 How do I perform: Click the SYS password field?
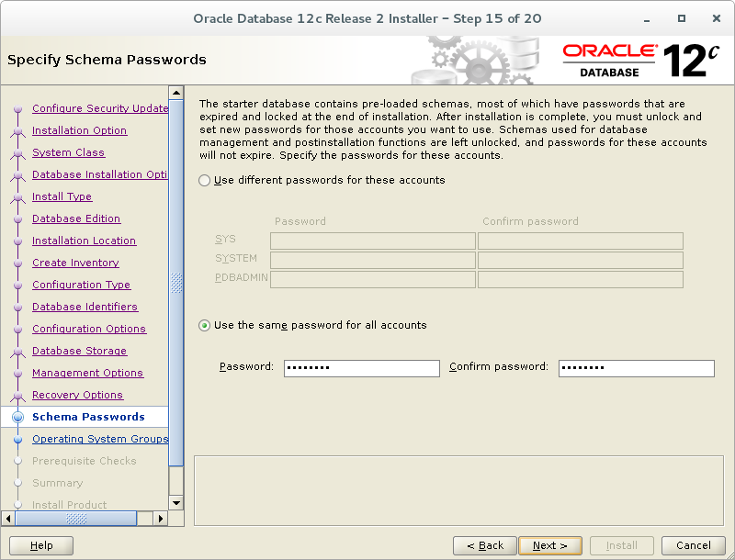coord(373,241)
